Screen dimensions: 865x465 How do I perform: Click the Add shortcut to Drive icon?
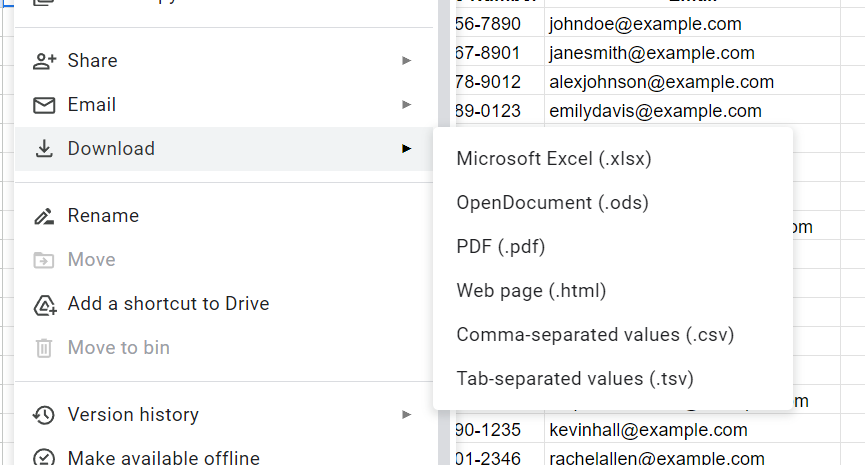tap(44, 304)
